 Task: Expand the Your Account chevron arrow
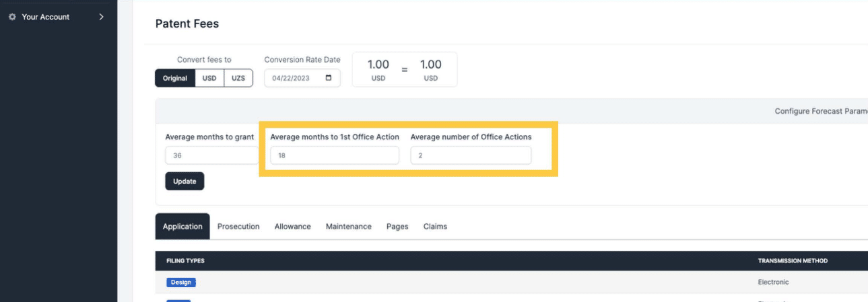(x=101, y=17)
